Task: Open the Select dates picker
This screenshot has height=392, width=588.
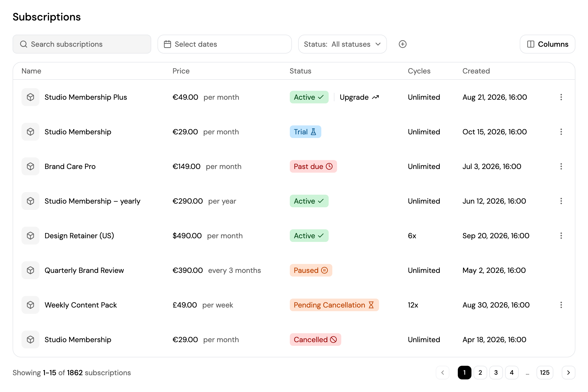Action: (224, 44)
